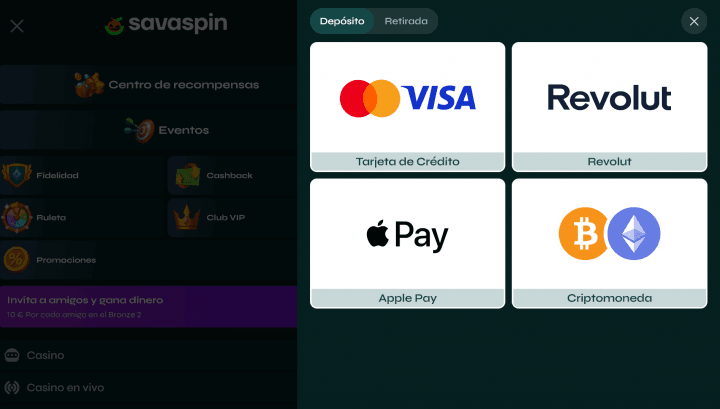
Task: Open the Cashback money icon
Action: 188,175
